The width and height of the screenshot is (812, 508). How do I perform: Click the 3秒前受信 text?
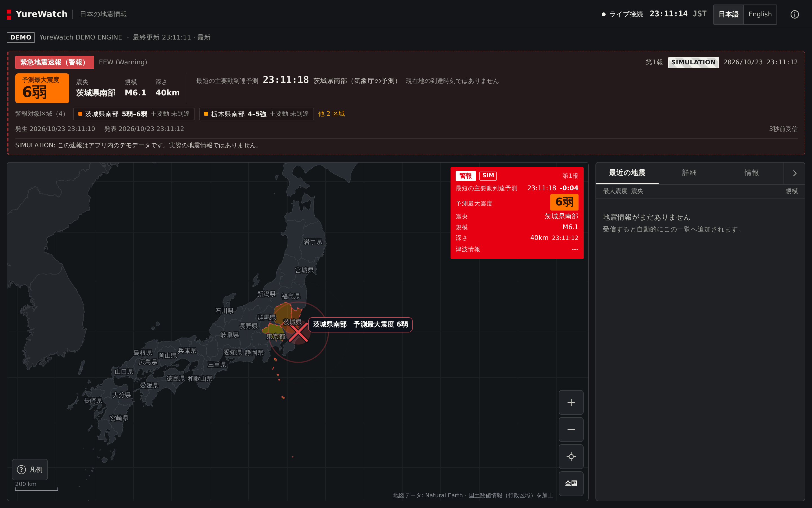click(783, 129)
